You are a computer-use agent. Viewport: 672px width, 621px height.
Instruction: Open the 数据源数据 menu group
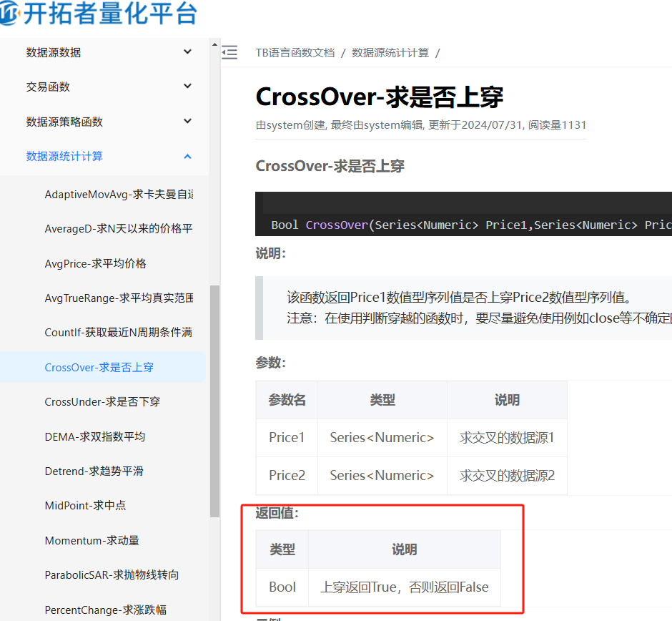tap(104, 52)
